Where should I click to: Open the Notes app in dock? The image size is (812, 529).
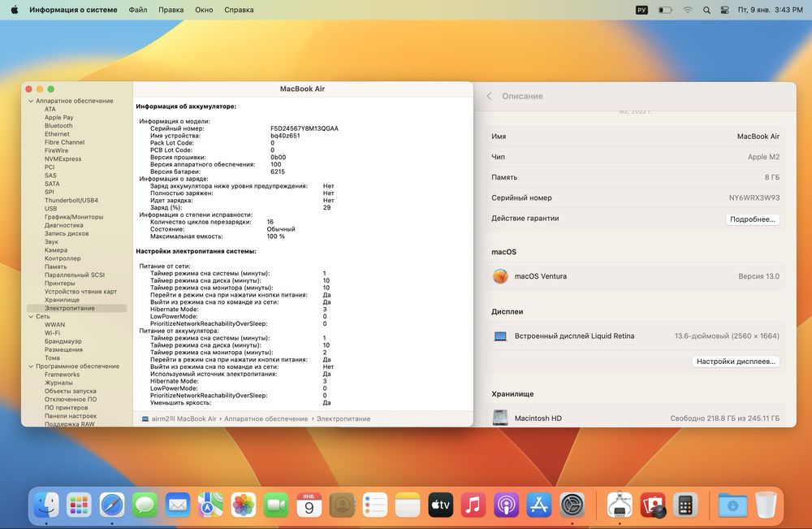point(408,505)
